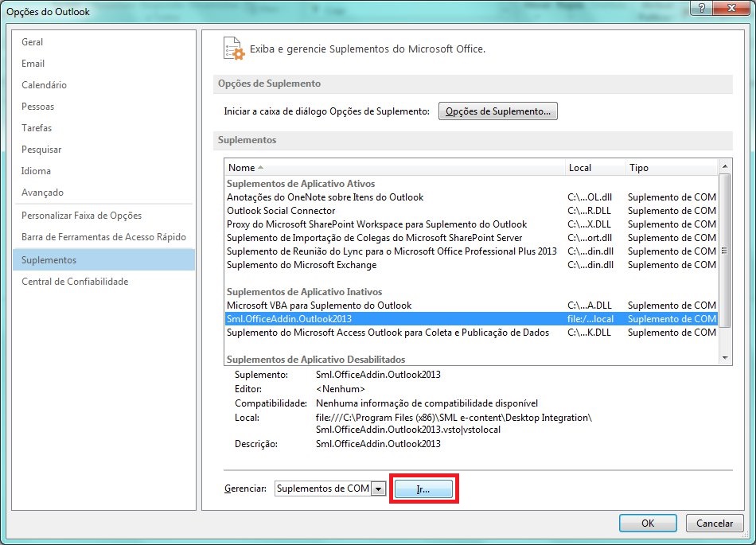Open the Email settings section

[x=33, y=64]
